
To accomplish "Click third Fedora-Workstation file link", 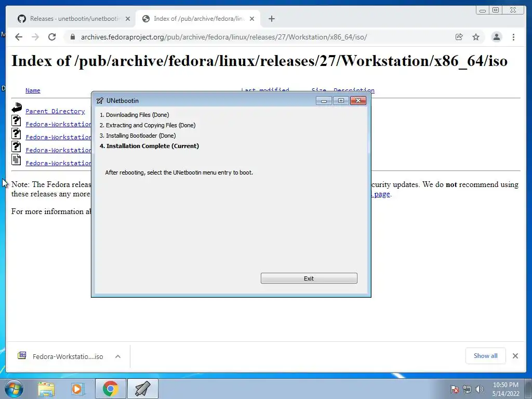I will tap(58, 150).
